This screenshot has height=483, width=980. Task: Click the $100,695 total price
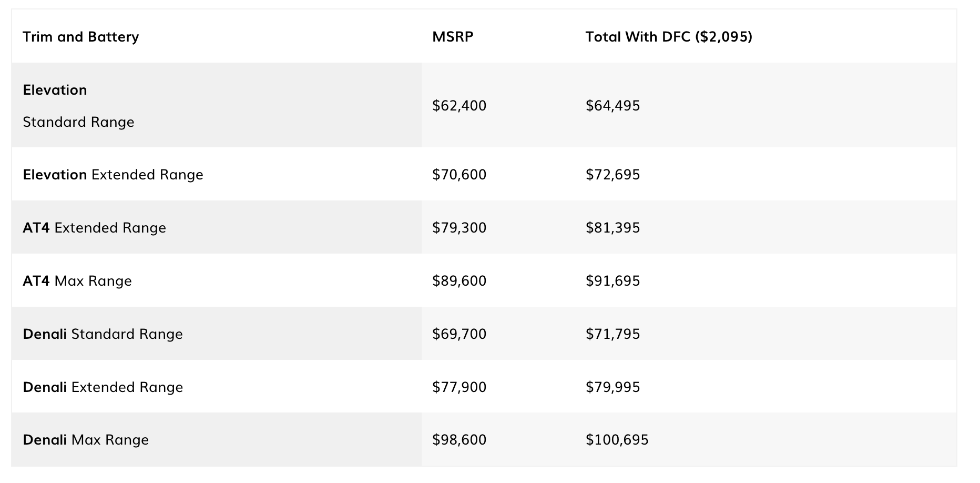click(x=617, y=440)
